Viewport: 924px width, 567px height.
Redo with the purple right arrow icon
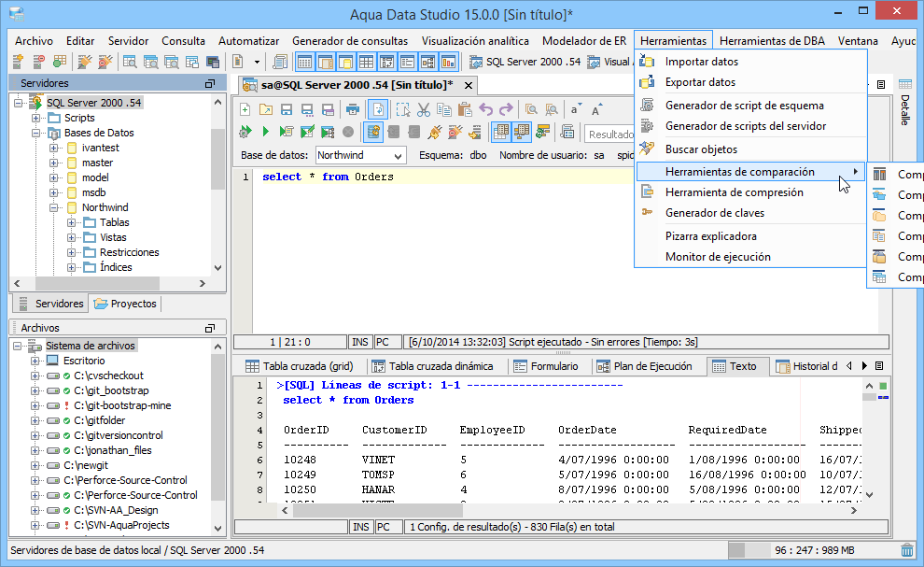[506, 109]
